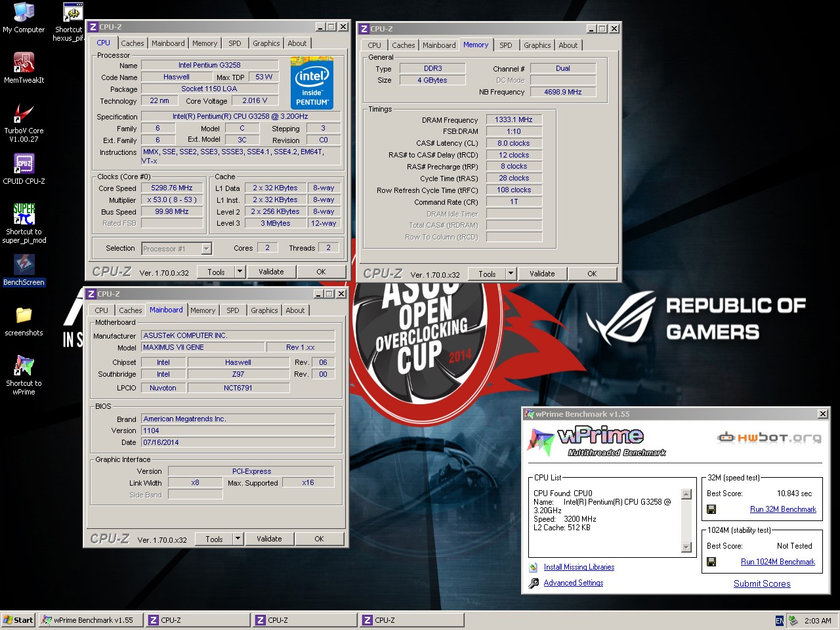
Task: Open CPU tab in Mainboard window
Action: coord(102,310)
